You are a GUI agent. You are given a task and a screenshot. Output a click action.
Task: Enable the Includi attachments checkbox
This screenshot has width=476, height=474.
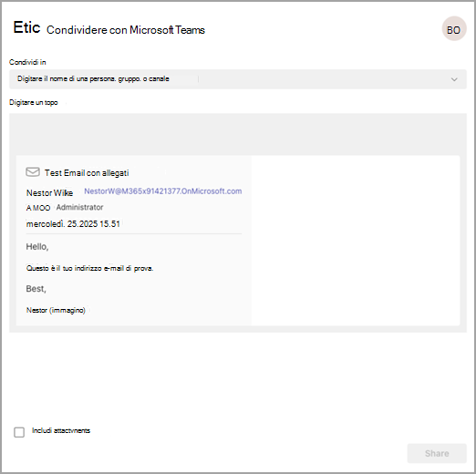point(19,432)
